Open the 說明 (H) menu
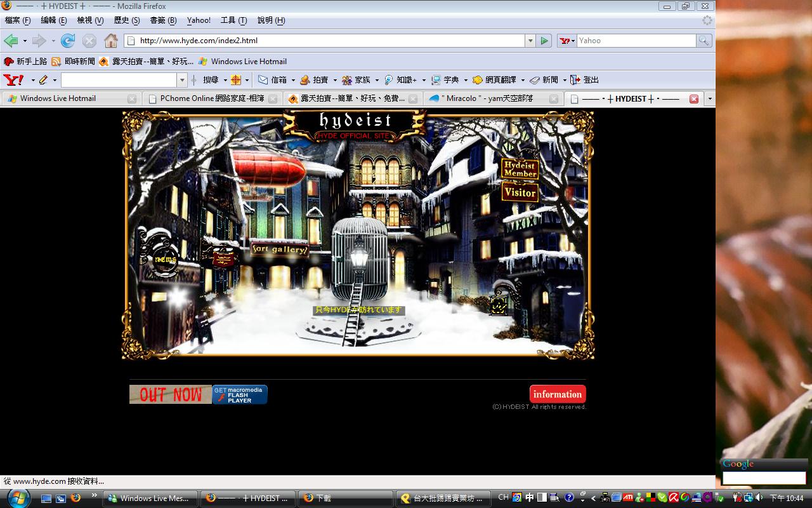This screenshot has width=812, height=508. coord(271,20)
